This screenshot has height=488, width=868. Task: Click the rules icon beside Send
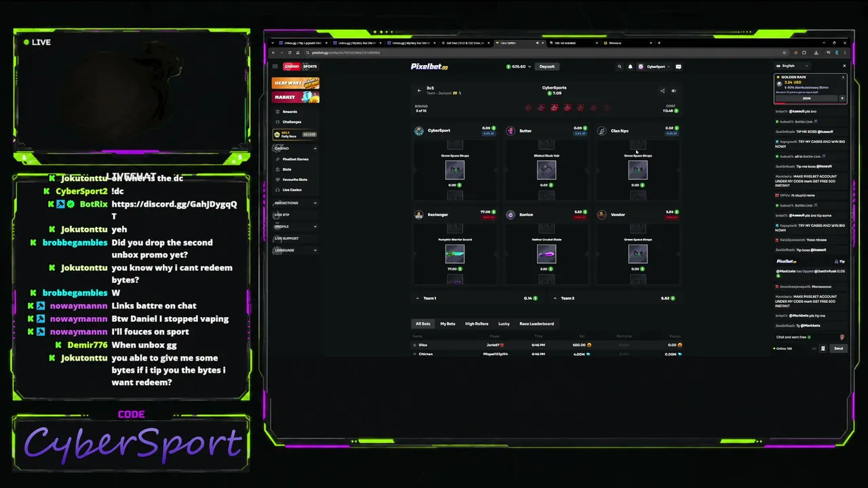(823, 348)
